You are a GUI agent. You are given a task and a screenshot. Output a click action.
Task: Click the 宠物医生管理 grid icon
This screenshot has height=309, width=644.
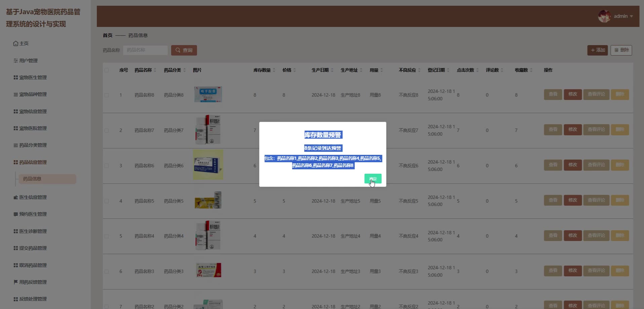tap(15, 77)
